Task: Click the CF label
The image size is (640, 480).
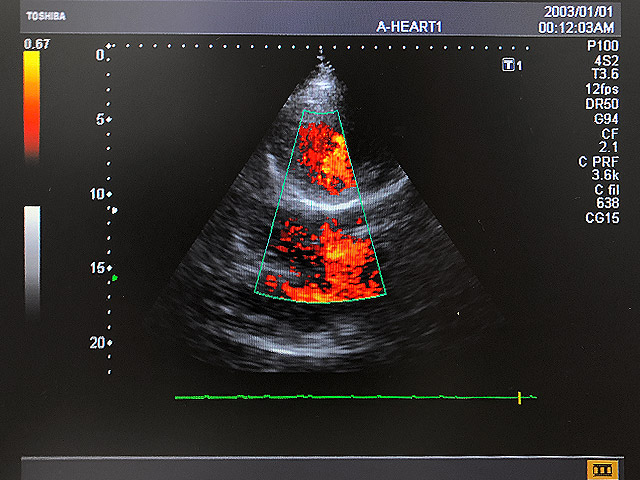Action: click(x=610, y=133)
